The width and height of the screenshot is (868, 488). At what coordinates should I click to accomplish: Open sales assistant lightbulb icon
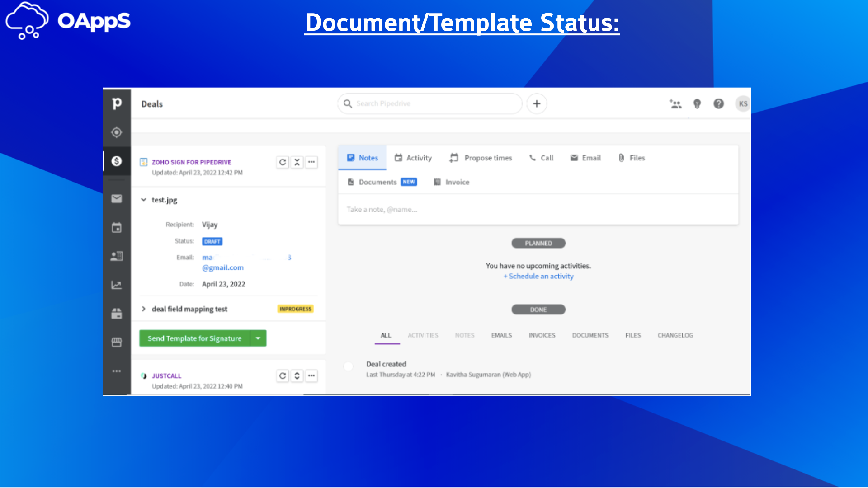(x=697, y=104)
